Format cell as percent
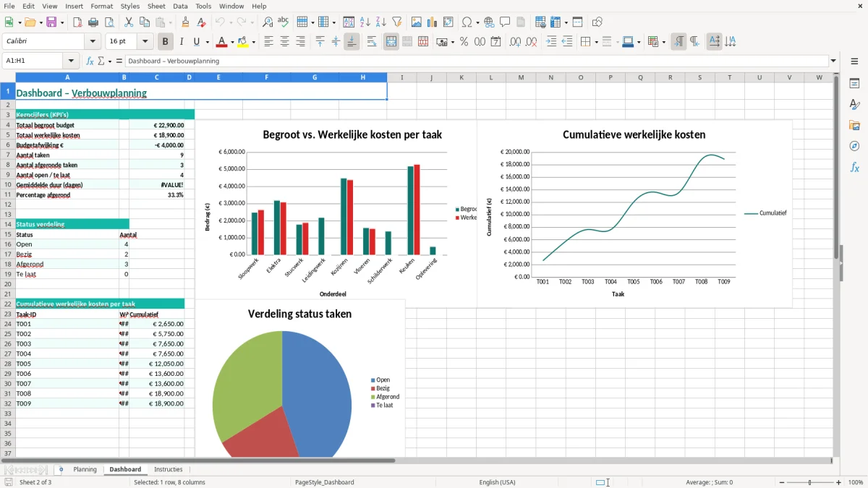The image size is (868, 488). point(464,42)
